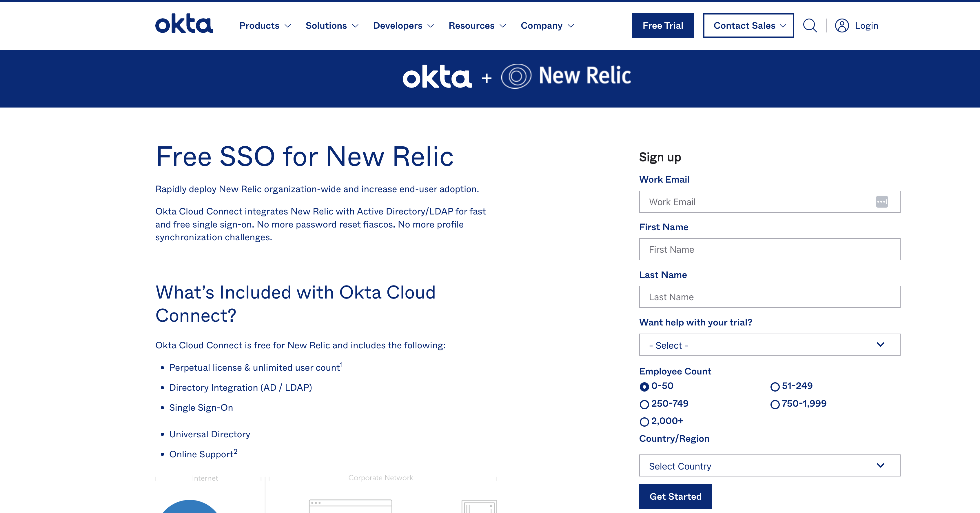The height and width of the screenshot is (513, 980).
Task: Click the Get Started button
Action: pyautogui.click(x=676, y=496)
